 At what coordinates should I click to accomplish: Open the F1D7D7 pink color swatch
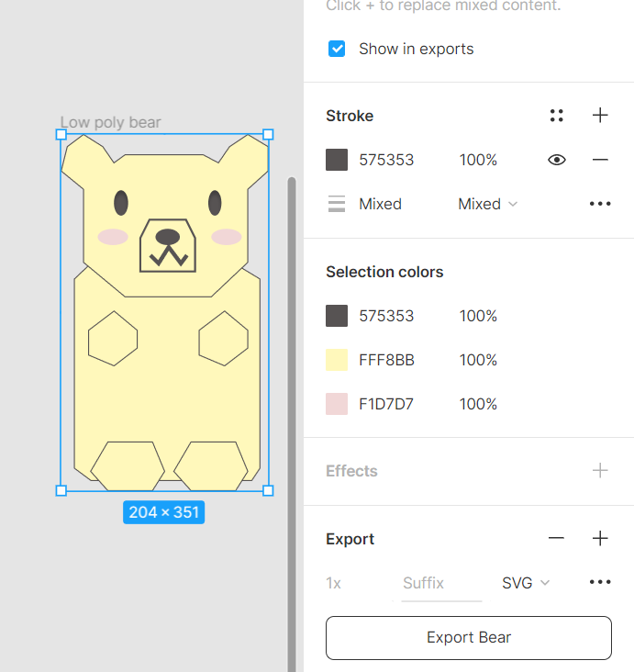(x=337, y=404)
